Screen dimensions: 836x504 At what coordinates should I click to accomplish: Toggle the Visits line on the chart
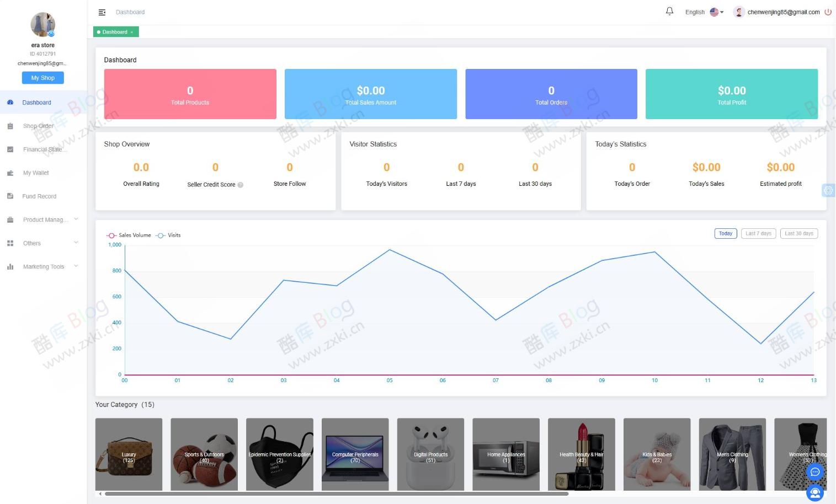(169, 235)
